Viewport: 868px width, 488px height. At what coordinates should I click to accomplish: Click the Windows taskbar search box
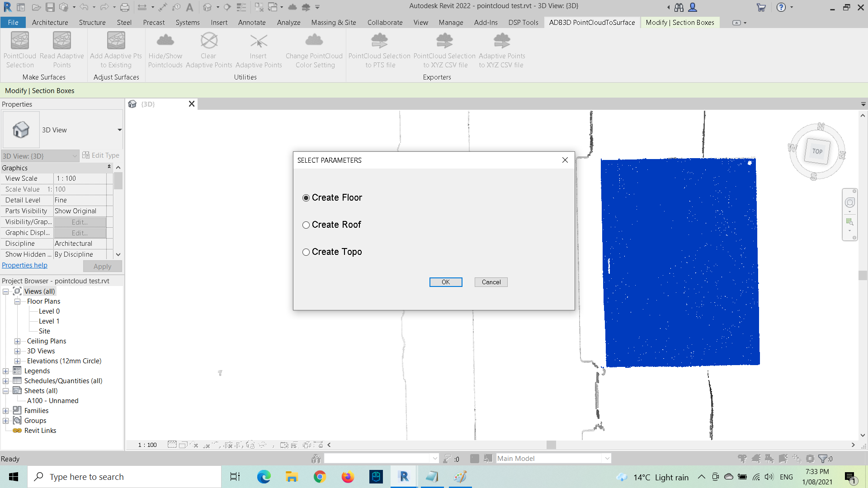[x=124, y=477]
